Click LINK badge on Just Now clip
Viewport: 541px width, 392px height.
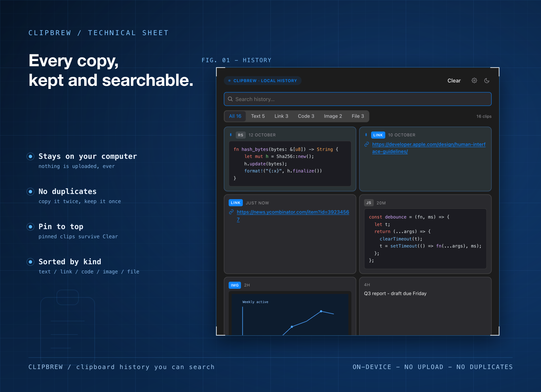(236, 203)
